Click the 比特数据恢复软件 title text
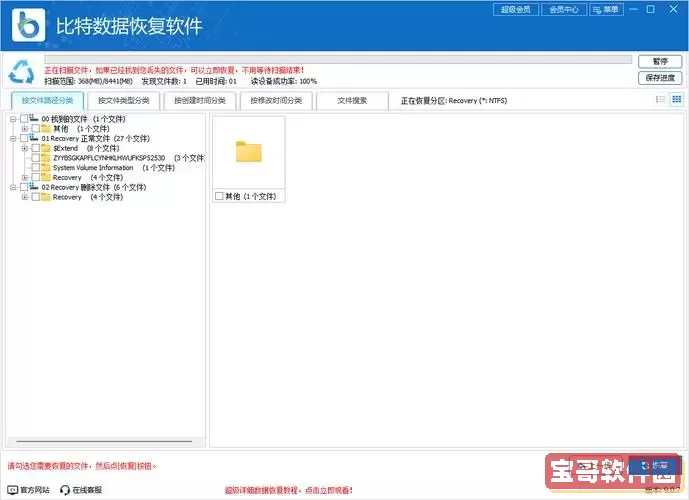689x500 pixels. coord(129,26)
